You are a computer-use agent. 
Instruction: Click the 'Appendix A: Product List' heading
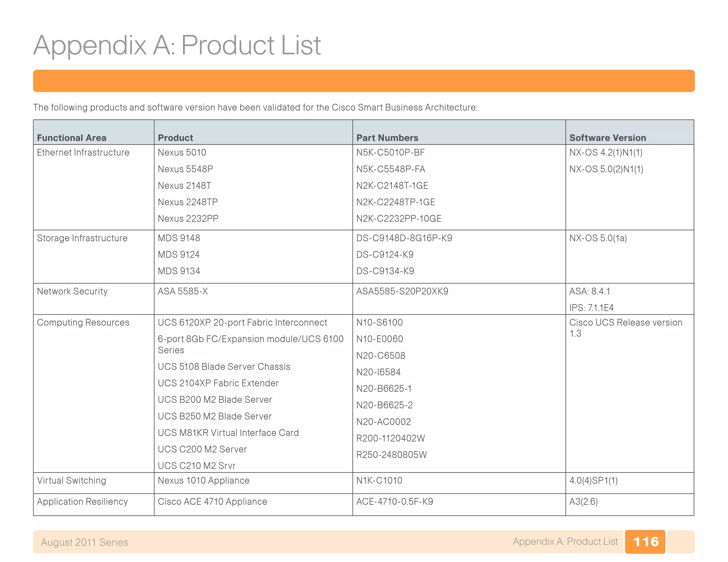click(x=177, y=45)
